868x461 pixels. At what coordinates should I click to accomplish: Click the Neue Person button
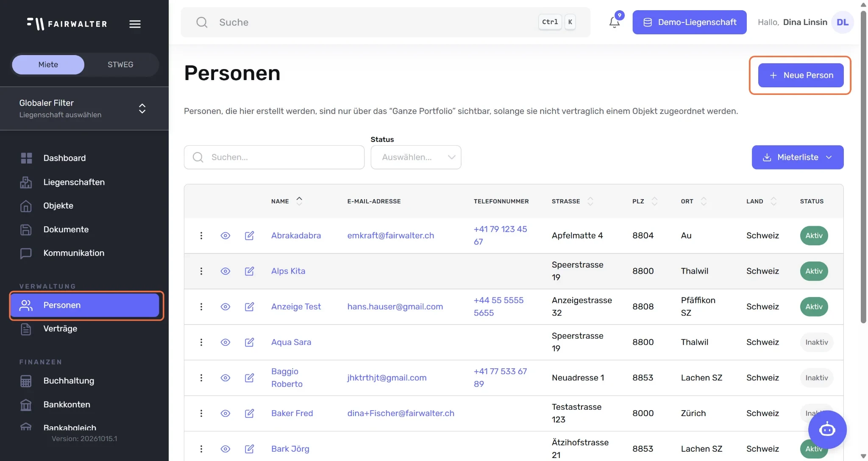coord(801,75)
